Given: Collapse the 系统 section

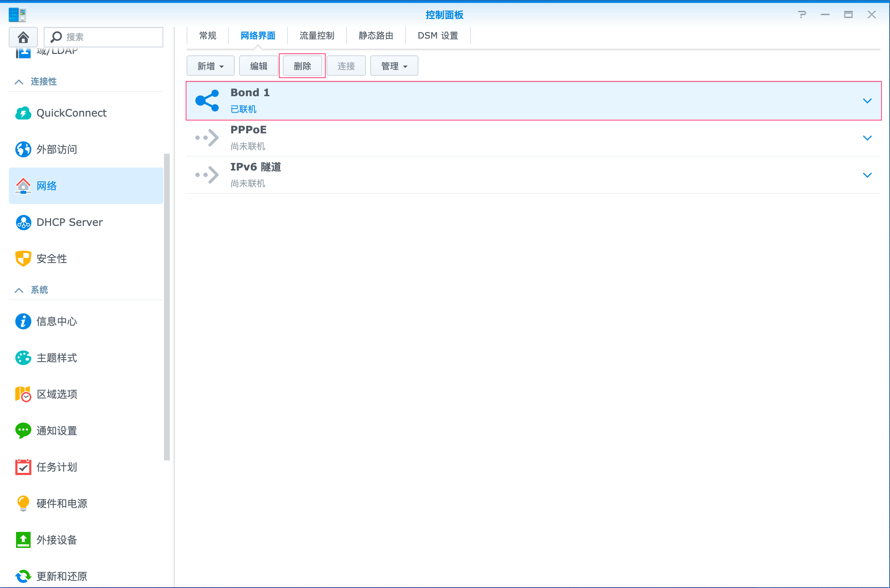Looking at the screenshot, I should (x=19, y=290).
